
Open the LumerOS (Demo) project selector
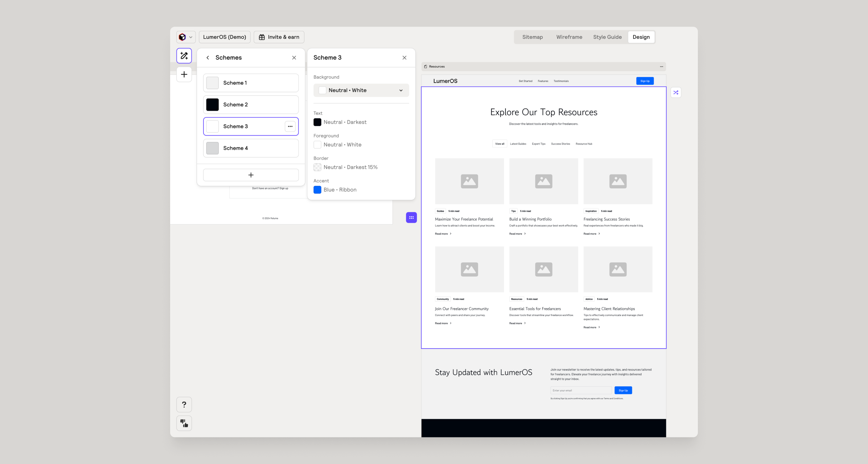[225, 37]
